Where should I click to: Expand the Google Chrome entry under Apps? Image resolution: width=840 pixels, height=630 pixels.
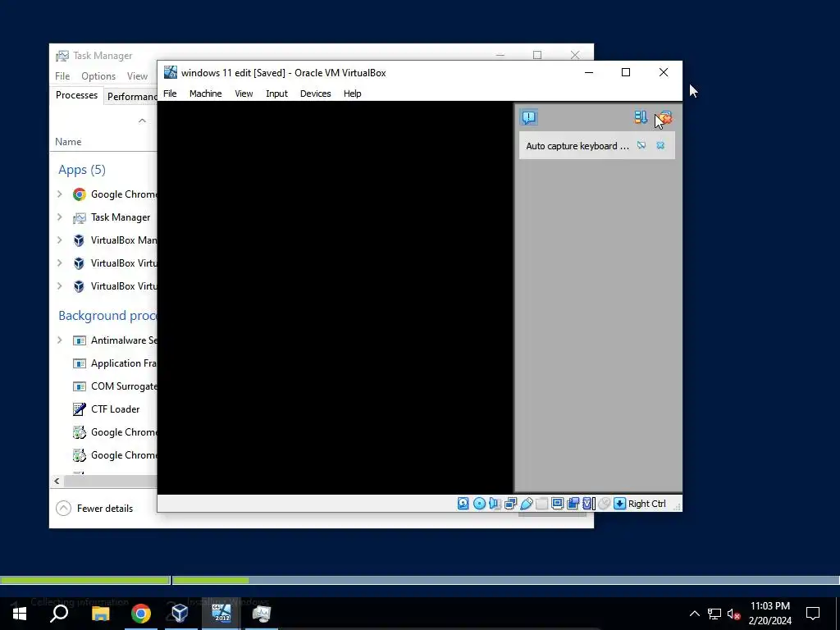click(59, 194)
